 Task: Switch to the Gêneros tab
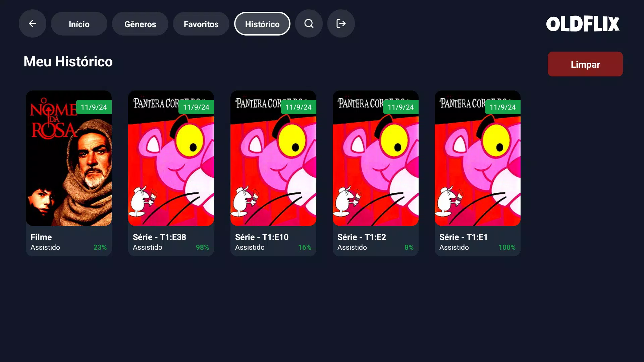140,24
